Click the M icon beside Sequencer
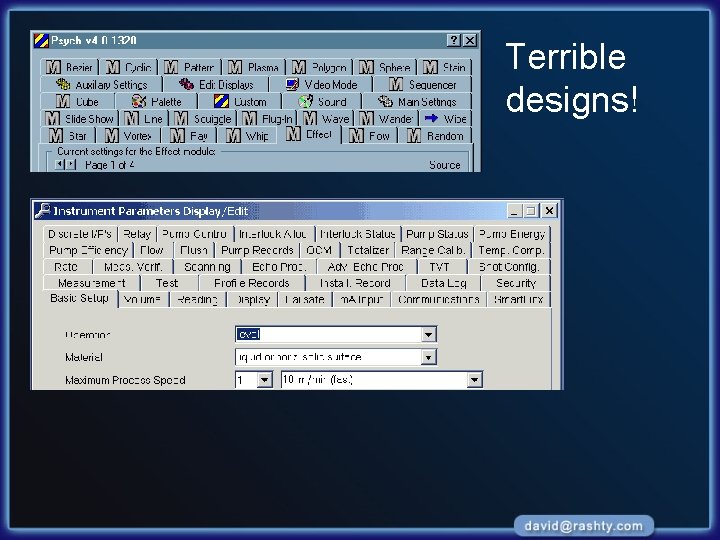This screenshot has height=540, width=720. tap(396, 84)
